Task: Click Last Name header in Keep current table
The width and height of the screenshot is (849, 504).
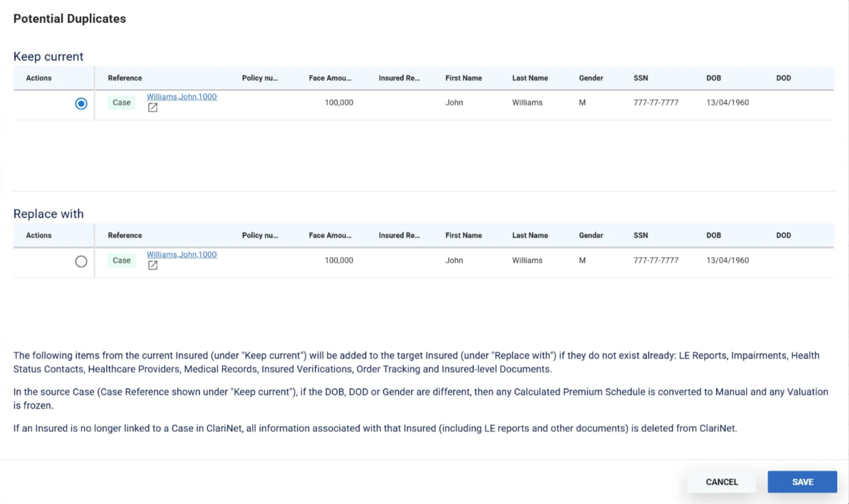Action: click(530, 78)
